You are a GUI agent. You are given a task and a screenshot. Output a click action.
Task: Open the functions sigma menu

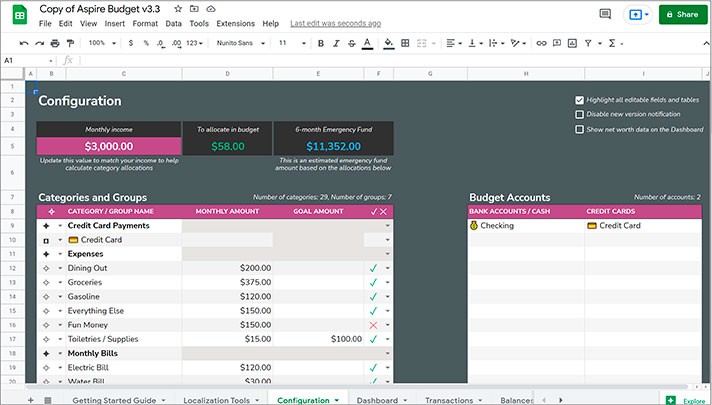pyautogui.click(x=612, y=43)
